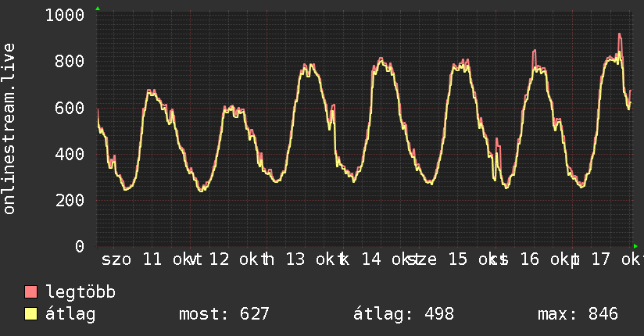The image size is (644, 336).
Task: Click the 'most: 627' value
Action: click(224, 314)
